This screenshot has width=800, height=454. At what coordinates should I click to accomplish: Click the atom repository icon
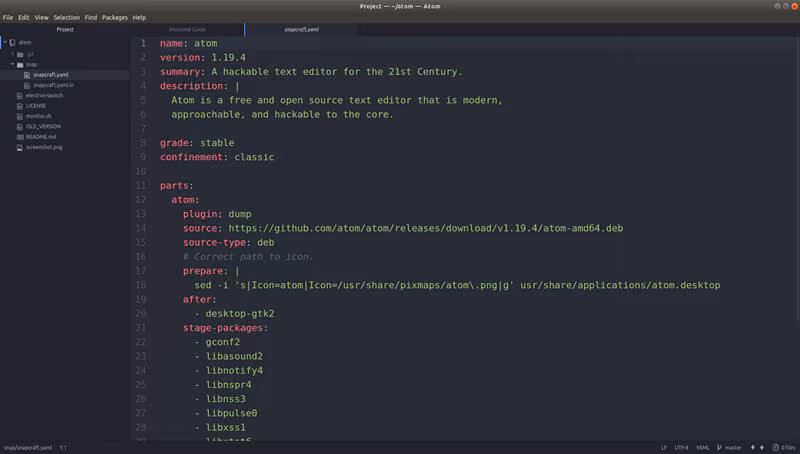tap(12, 42)
